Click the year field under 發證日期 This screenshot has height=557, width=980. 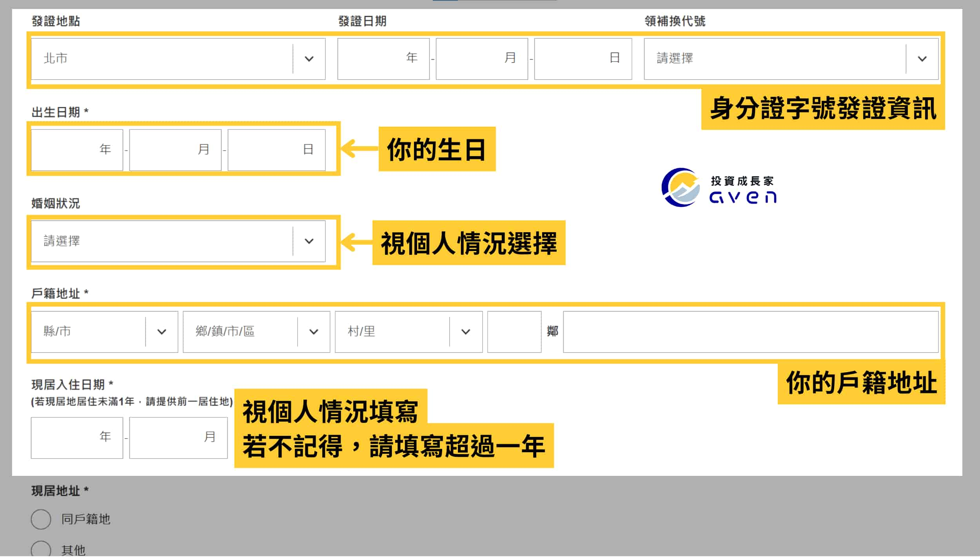click(383, 59)
